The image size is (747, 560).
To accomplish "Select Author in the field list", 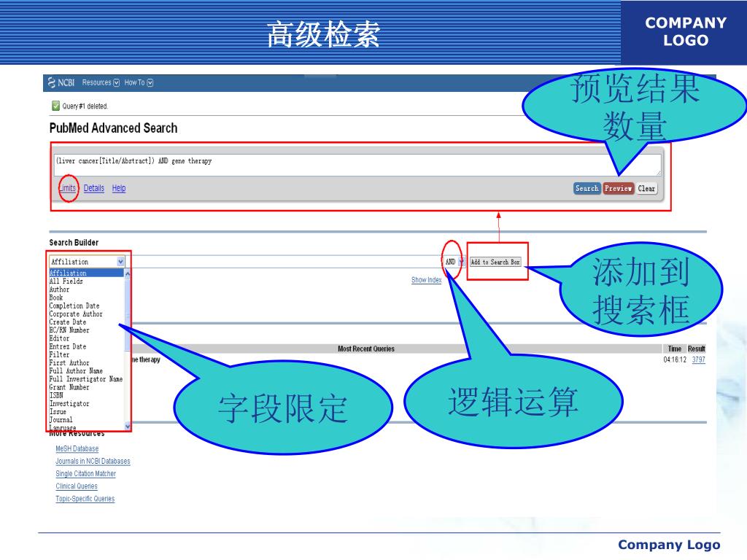I will pyautogui.click(x=86, y=289).
